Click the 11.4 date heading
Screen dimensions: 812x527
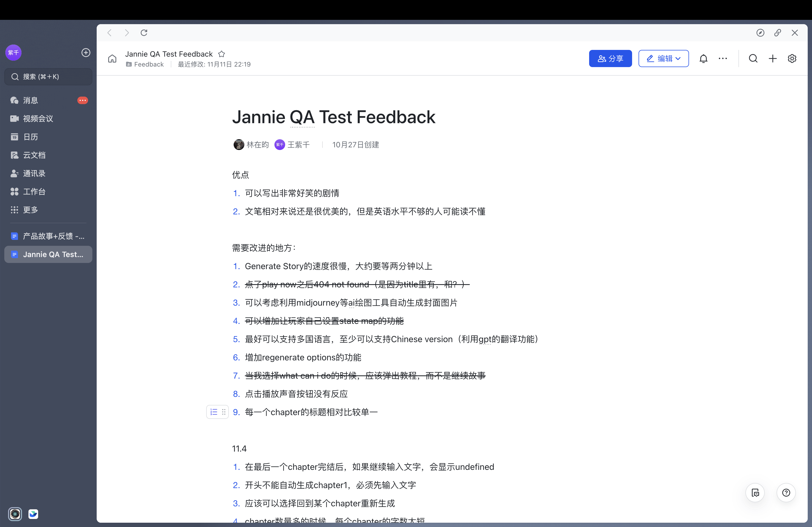(239, 449)
